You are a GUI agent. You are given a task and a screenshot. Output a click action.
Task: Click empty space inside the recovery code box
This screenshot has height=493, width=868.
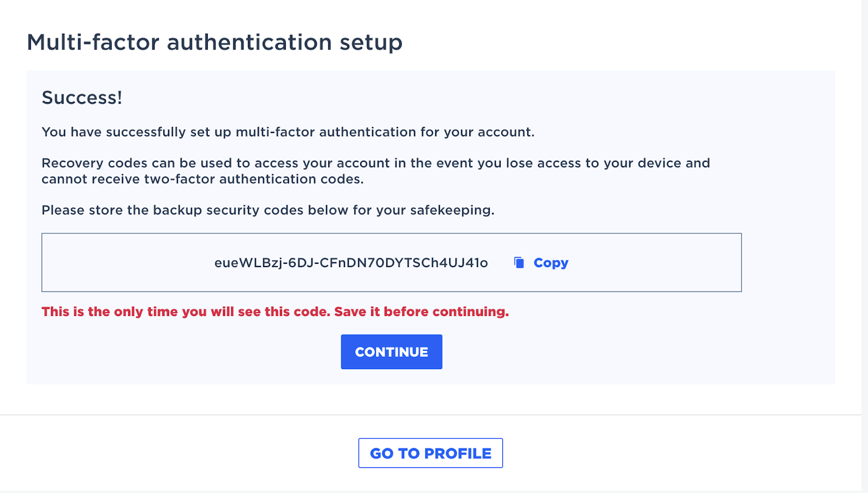pos(125,263)
